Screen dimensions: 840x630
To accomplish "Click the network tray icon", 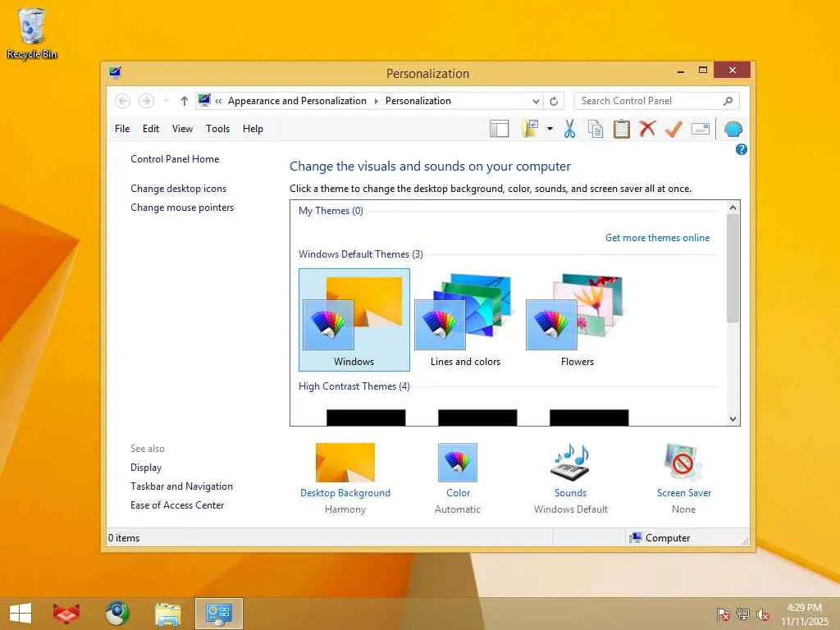I will pos(743,614).
